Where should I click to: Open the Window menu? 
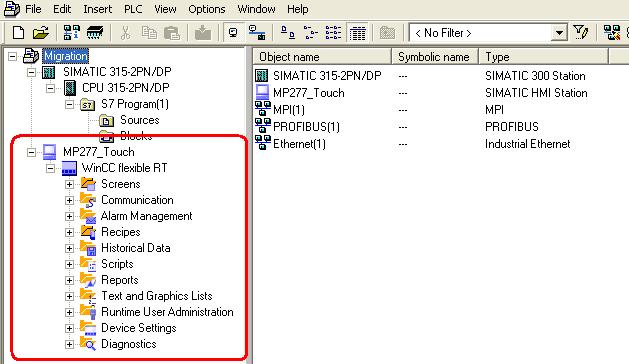pyautogui.click(x=256, y=9)
